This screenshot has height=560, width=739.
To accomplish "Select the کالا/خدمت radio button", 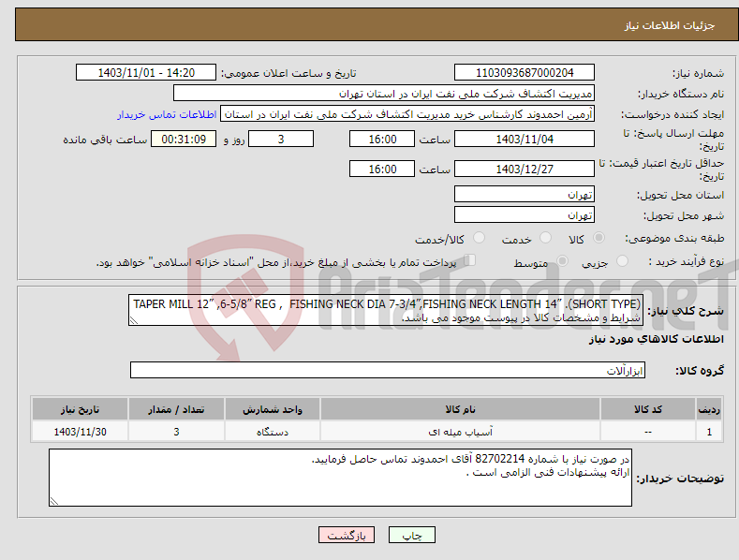I will (x=479, y=238).
